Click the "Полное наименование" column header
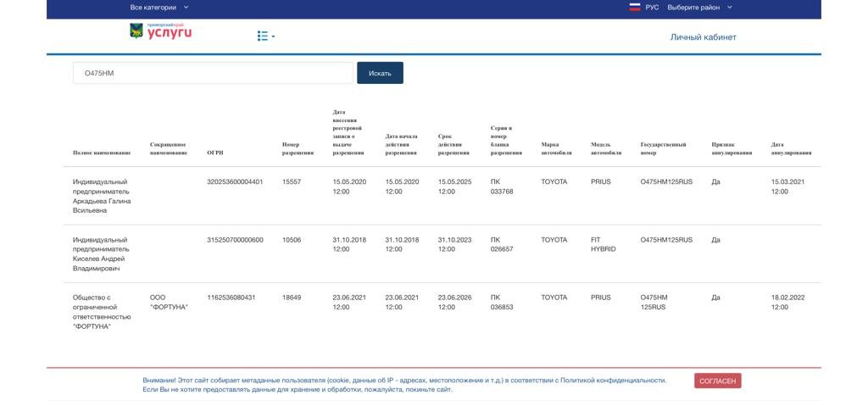The image size is (868, 401). pos(102,153)
